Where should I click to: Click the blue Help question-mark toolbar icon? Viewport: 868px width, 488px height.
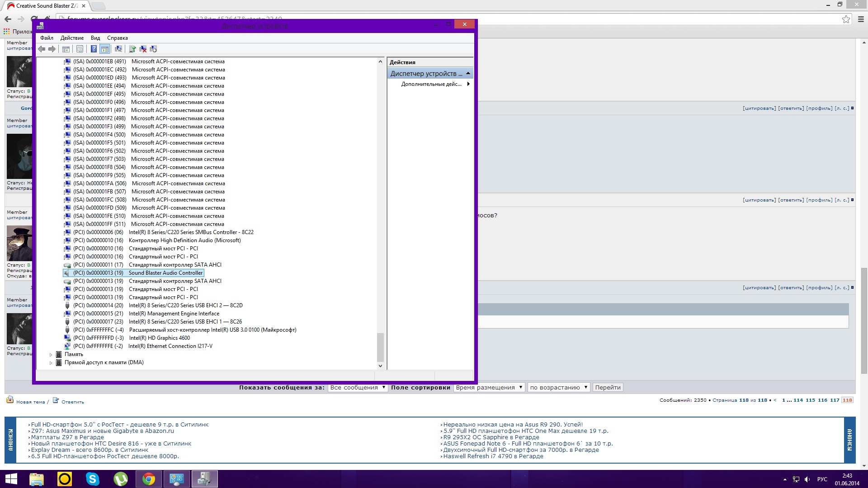pos(94,49)
